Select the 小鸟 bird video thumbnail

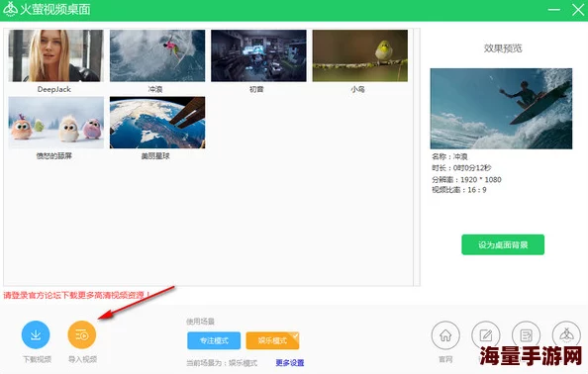click(360, 55)
